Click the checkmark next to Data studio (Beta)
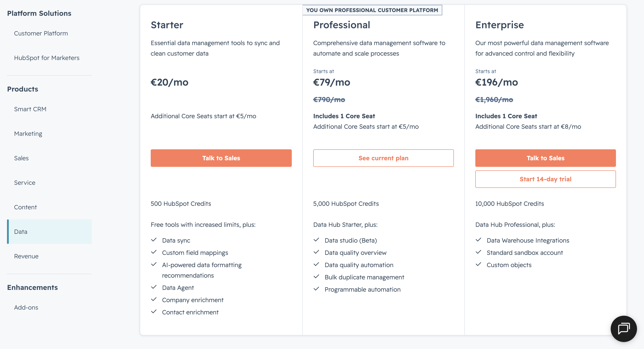The height and width of the screenshot is (349, 644). click(x=316, y=240)
